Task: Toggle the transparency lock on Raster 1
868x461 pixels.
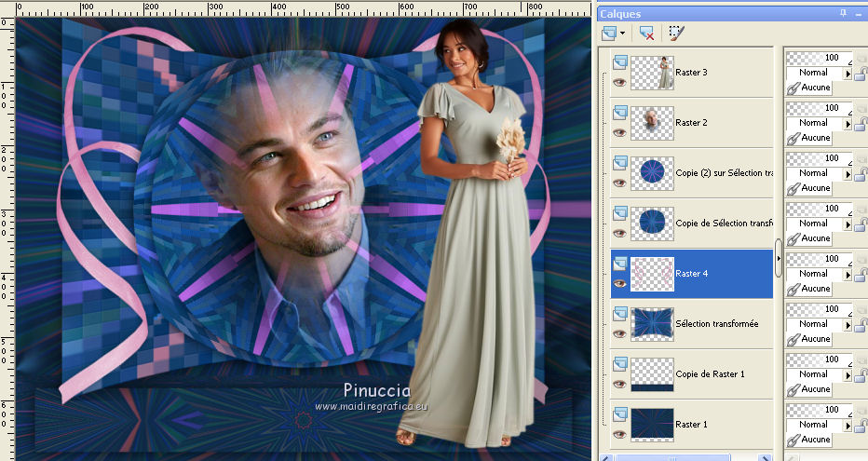Action: click(861, 426)
